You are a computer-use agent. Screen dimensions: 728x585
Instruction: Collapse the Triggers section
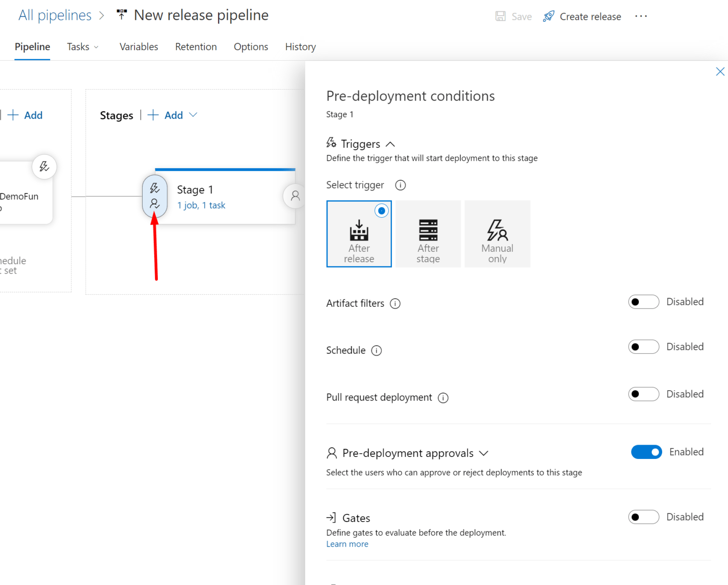[x=390, y=144]
